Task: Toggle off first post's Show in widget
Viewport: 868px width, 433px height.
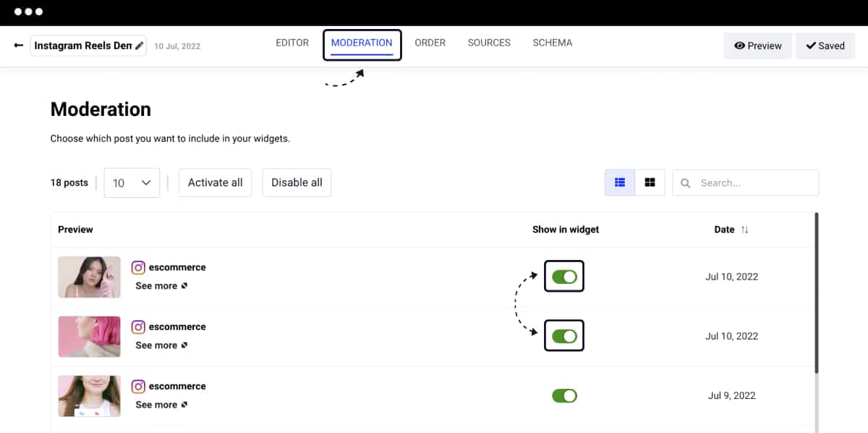Action: click(564, 277)
